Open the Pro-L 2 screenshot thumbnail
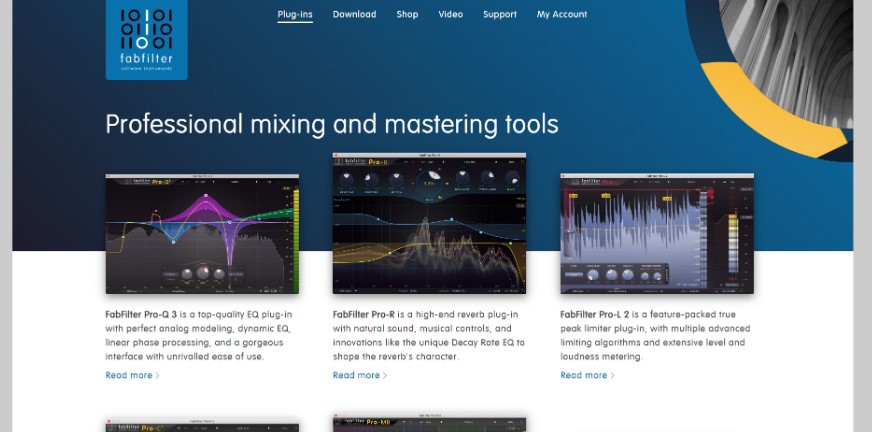The width and height of the screenshot is (872, 432). pyautogui.click(x=657, y=234)
